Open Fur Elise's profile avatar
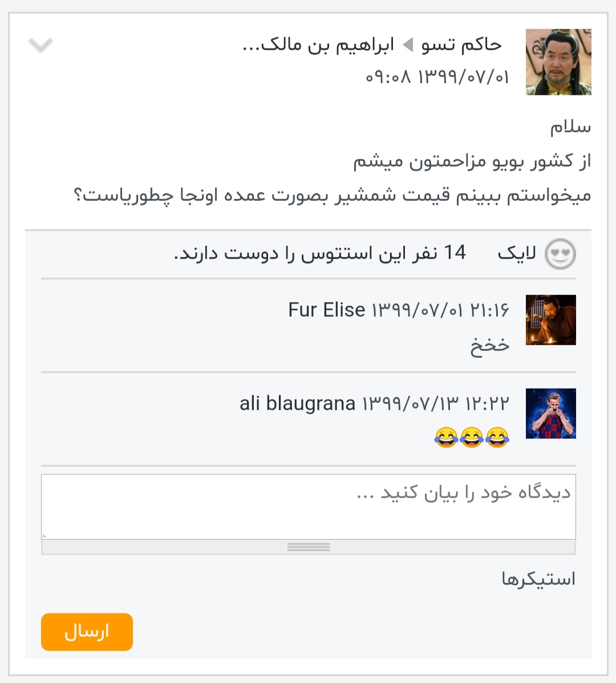Viewport: 616px width, 683px height. point(551,320)
